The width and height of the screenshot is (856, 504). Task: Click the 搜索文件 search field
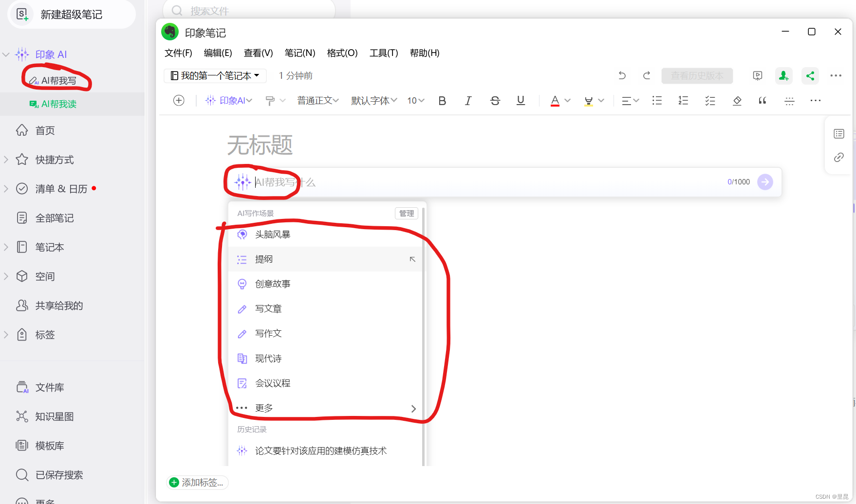coord(249,11)
